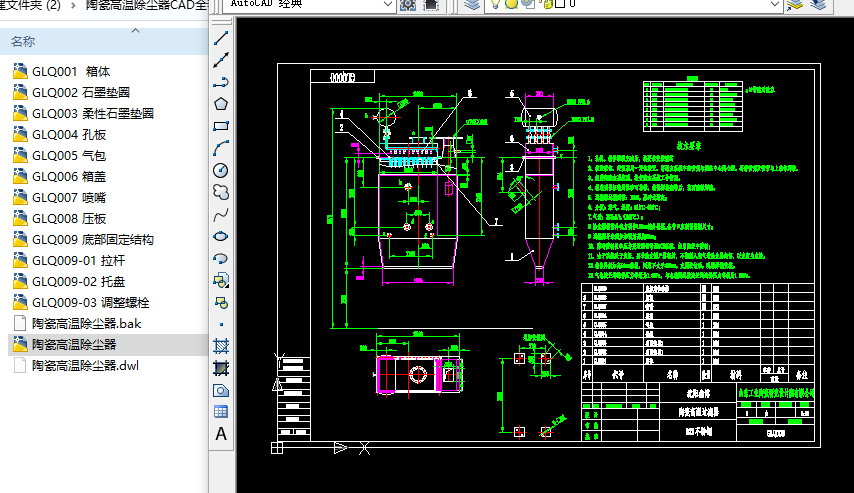
Task: Expand the layer list dropdown arrow
Action: (775, 4)
